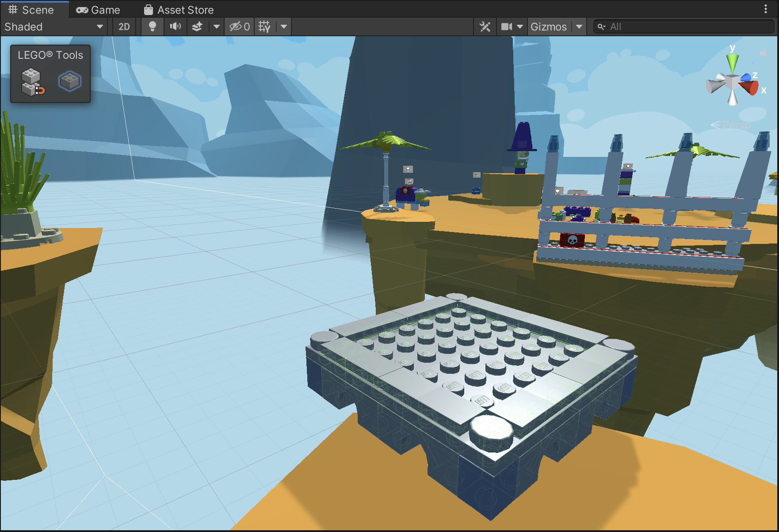The width and height of the screenshot is (779, 532).
Task: Toggle scene audio with the speaker icon
Action: pos(176,27)
